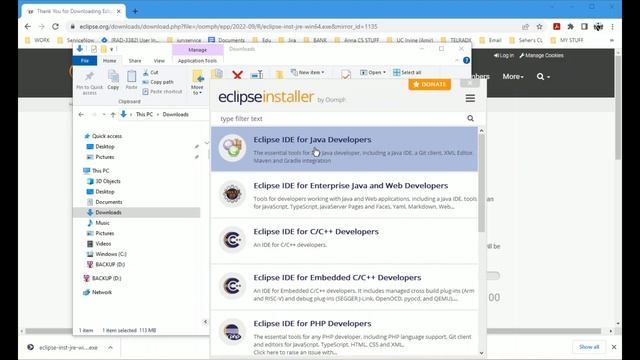Click Paste shortcut in the ribbon
The height and width of the screenshot is (360, 640).
pyautogui.click(x=162, y=91)
